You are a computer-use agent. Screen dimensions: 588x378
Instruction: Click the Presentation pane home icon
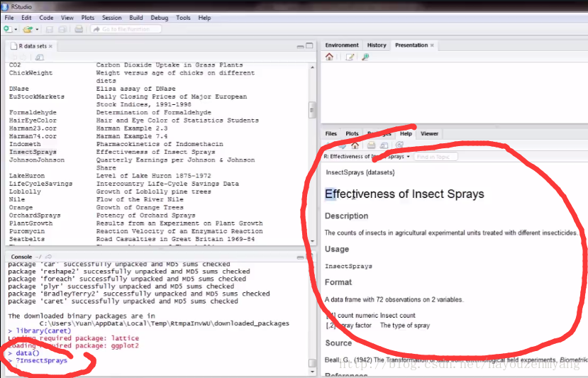[329, 57]
